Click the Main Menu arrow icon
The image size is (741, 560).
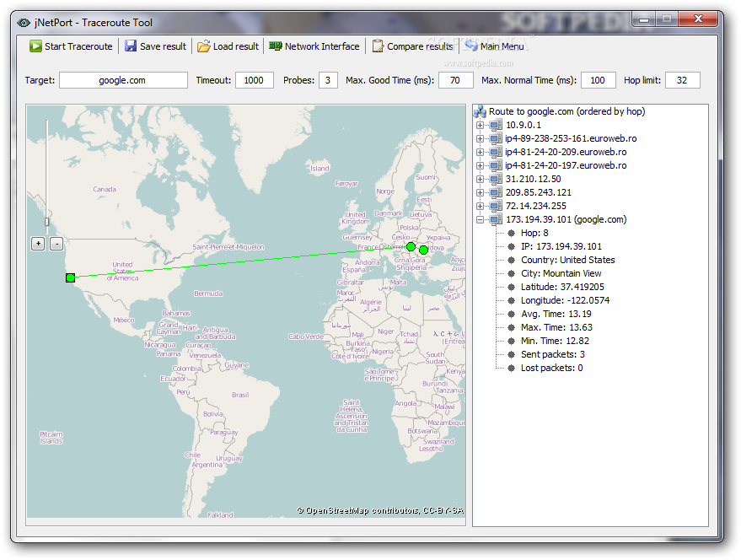[470, 46]
